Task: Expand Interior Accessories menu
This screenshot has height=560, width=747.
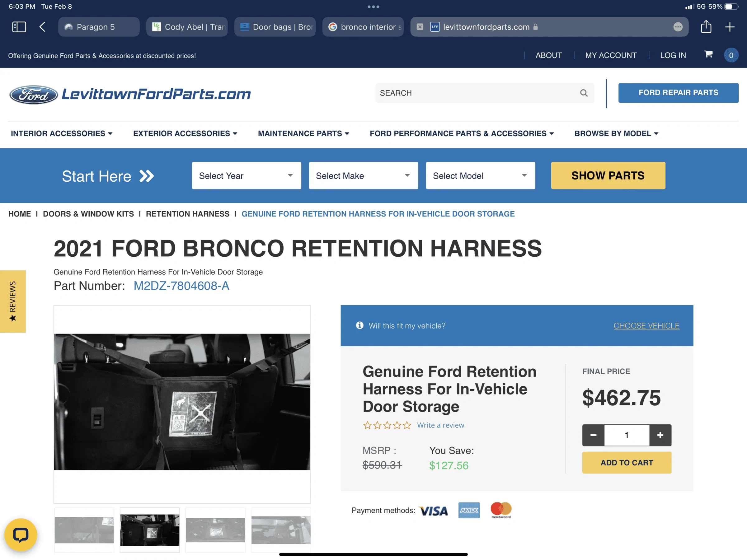Action: point(61,134)
